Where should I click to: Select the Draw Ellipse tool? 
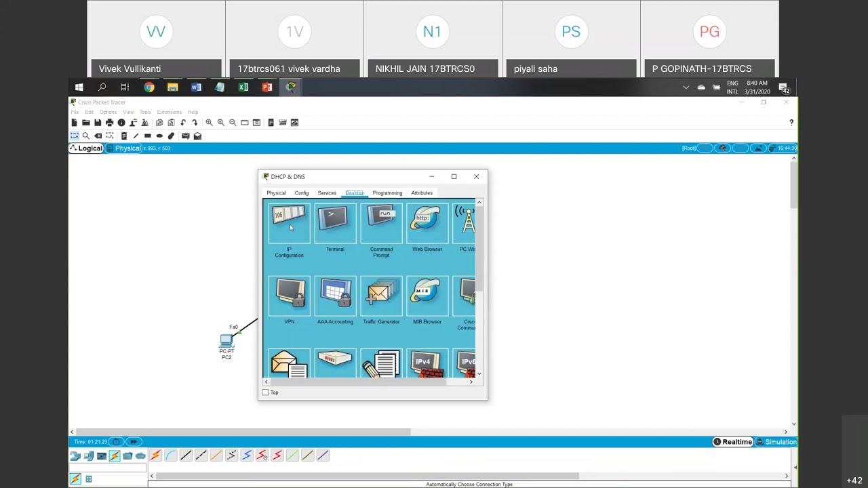point(159,136)
